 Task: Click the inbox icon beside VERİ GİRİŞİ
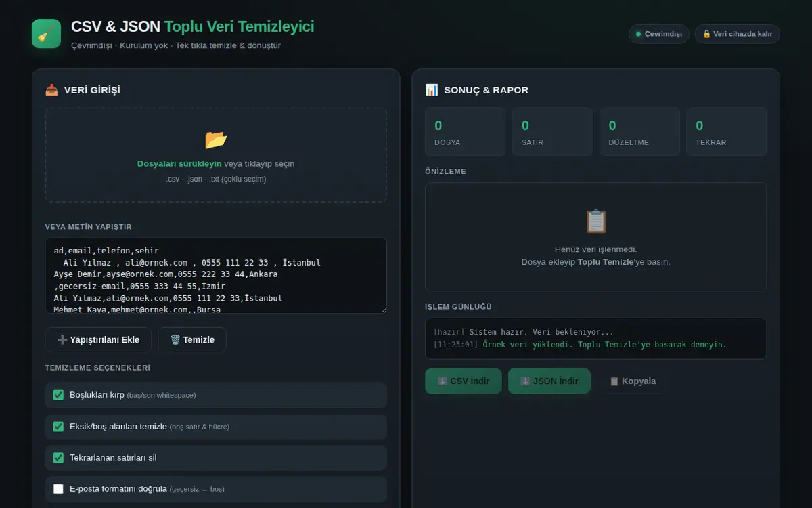[x=51, y=90]
